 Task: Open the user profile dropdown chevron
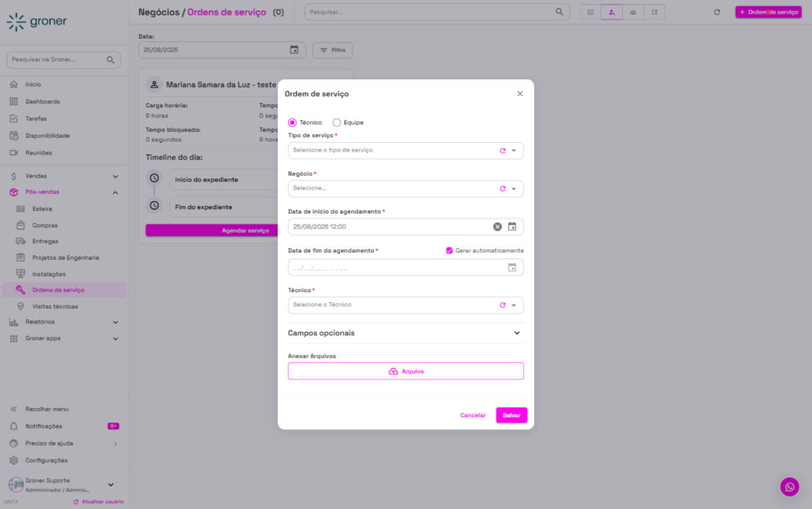(111, 485)
